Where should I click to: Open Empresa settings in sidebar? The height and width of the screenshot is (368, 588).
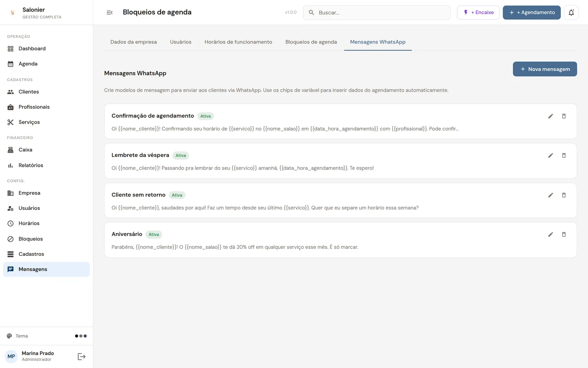coord(46,193)
